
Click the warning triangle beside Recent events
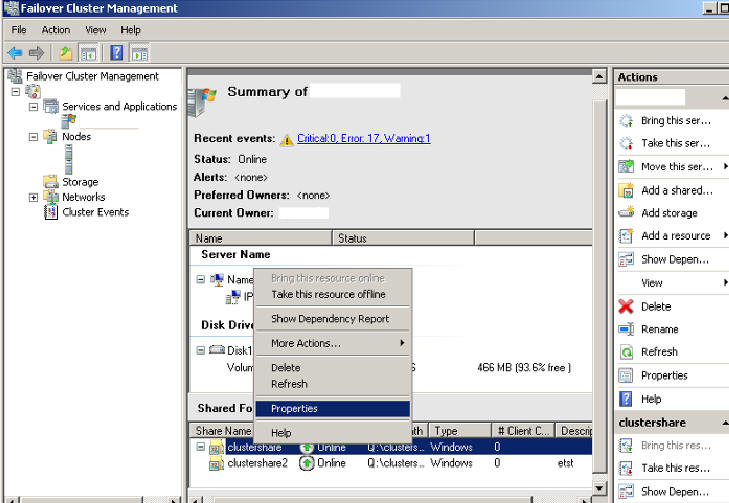click(287, 139)
